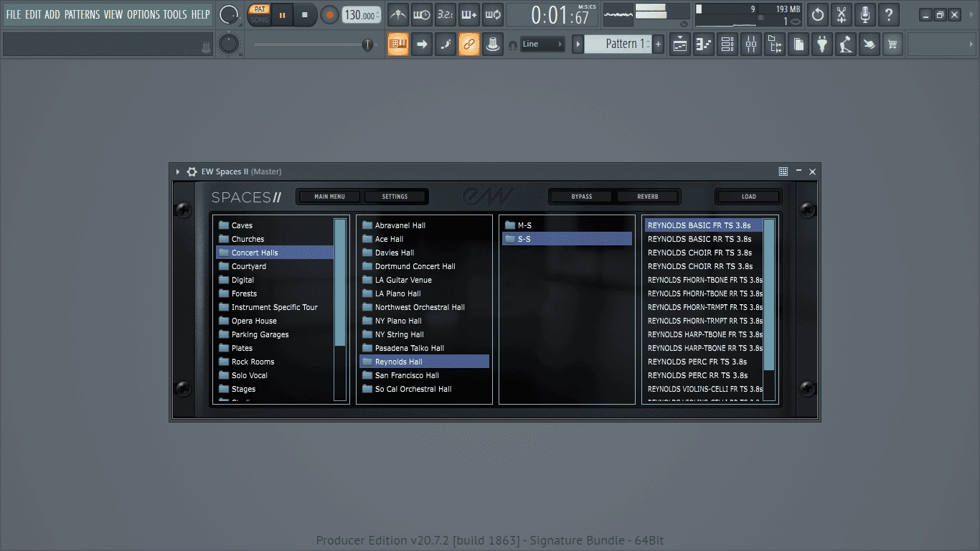Viewport: 980px width, 551px height.
Task: Click the record button
Action: [329, 14]
